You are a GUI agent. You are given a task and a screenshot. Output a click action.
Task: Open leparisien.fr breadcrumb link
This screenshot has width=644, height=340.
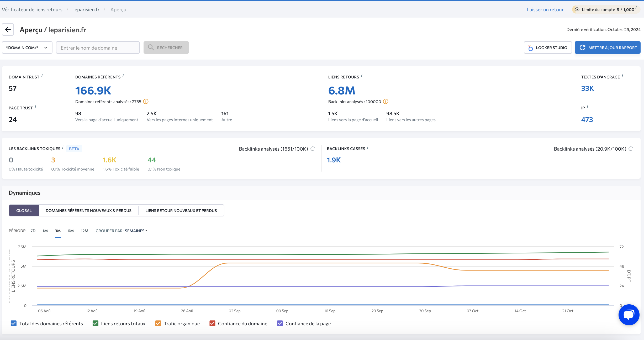[x=86, y=9]
